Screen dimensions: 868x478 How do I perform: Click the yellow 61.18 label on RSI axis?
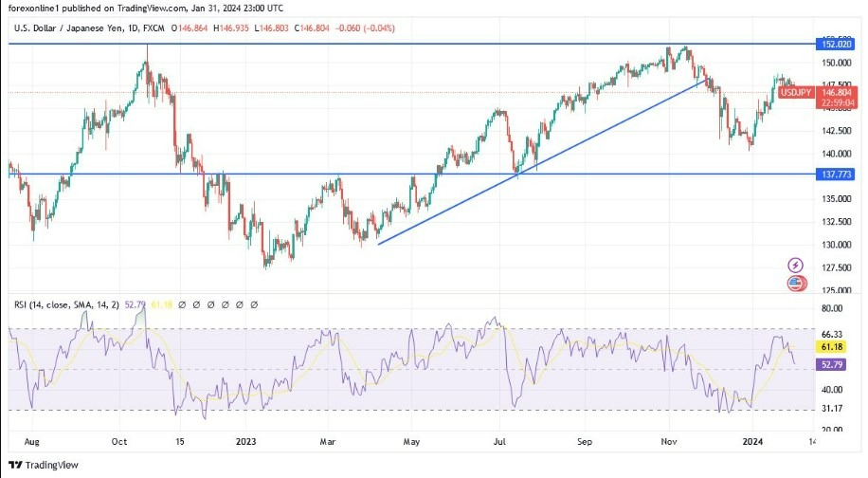[831, 347]
